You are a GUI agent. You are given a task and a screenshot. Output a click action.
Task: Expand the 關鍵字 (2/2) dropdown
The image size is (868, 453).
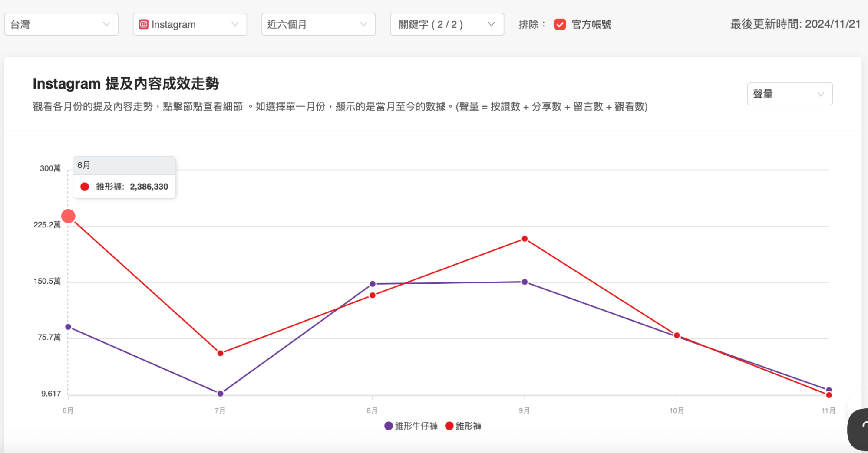447,24
